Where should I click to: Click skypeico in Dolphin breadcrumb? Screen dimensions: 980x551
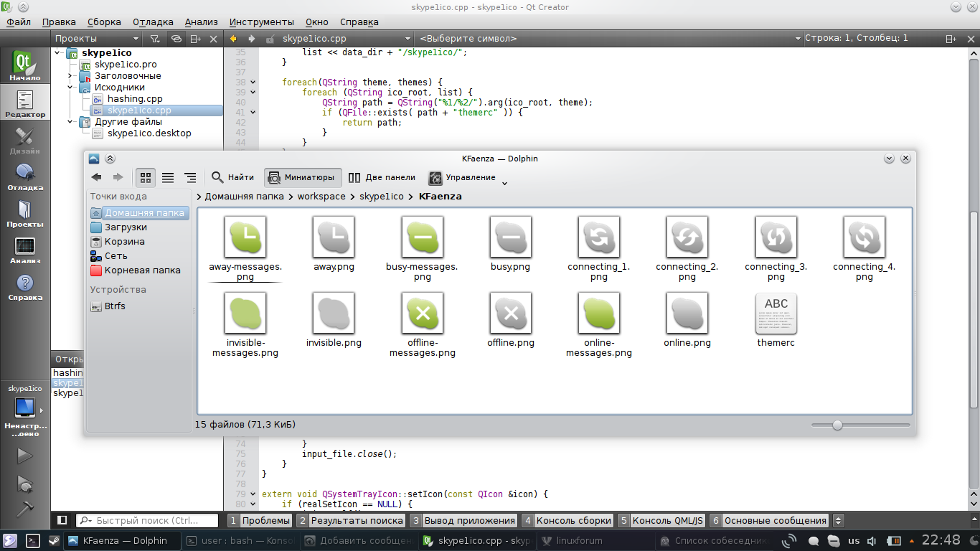382,196
